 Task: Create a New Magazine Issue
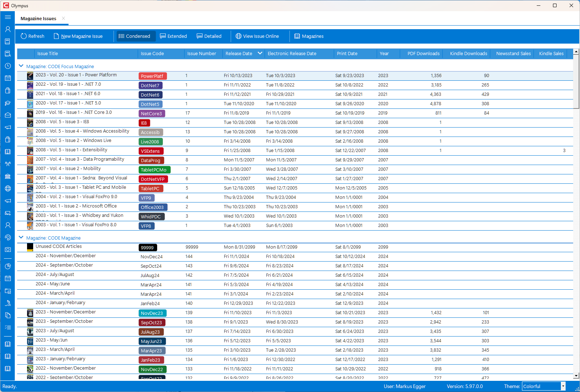(x=78, y=36)
